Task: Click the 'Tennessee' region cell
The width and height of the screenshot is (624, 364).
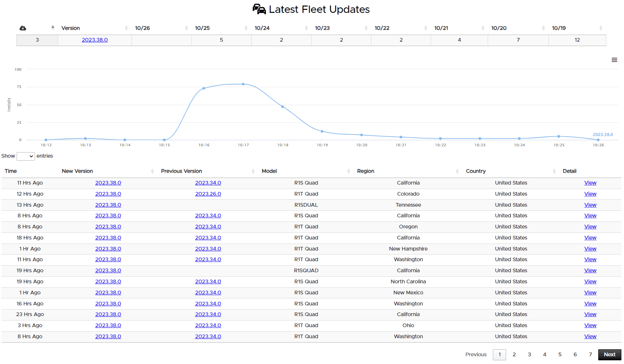Action: pyautogui.click(x=408, y=205)
